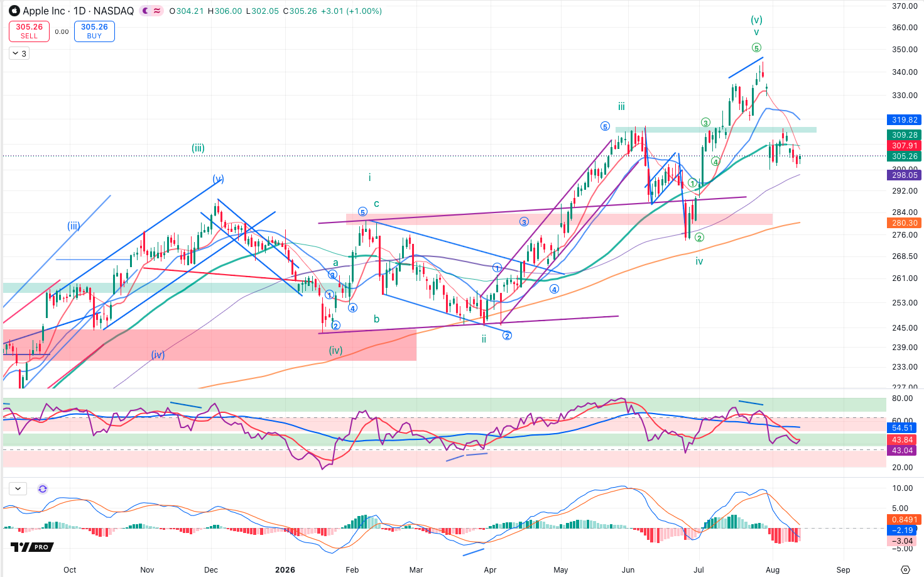Click the 2026 year label on time axis
This screenshot has height=577, width=924.
pos(285,569)
